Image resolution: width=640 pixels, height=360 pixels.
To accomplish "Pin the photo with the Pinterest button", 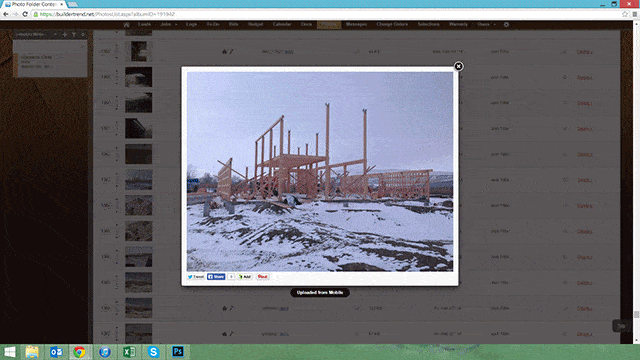I will pyautogui.click(x=262, y=277).
